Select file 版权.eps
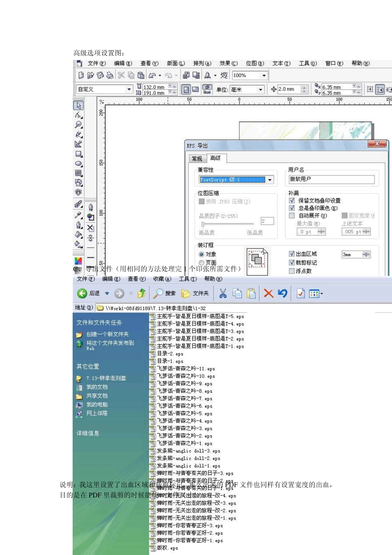 click(168, 548)
